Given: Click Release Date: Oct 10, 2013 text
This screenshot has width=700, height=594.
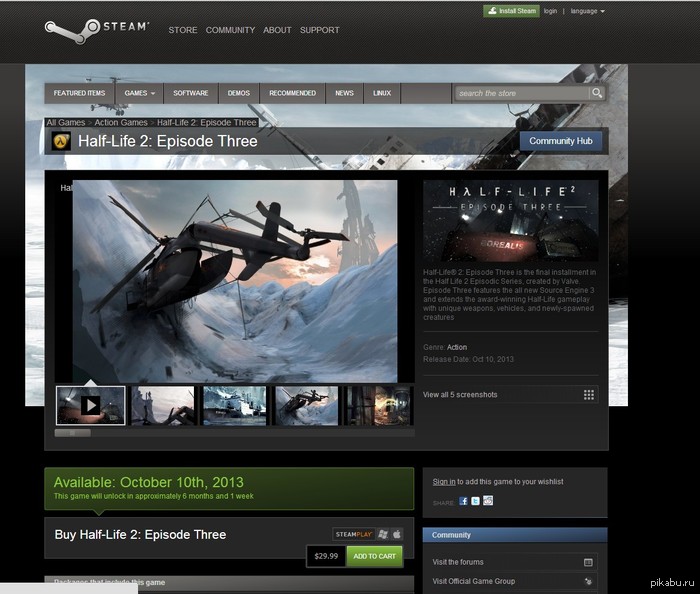Looking at the screenshot, I should tap(468, 359).
